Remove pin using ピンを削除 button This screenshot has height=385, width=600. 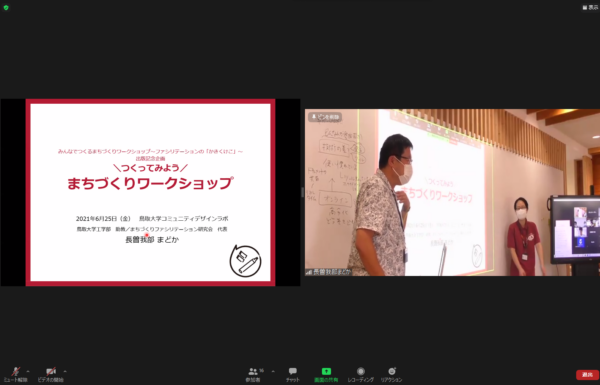[x=325, y=117]
